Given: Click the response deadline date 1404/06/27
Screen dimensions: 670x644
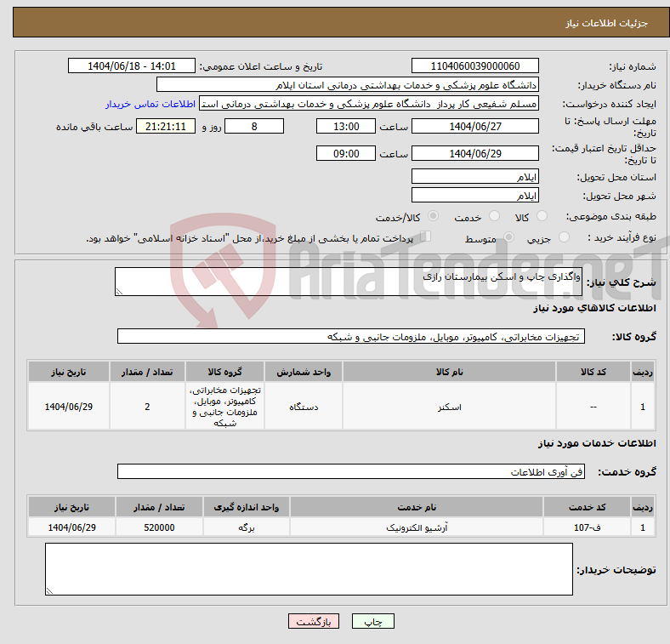Looking at the screenshot, I should point(474,126).
